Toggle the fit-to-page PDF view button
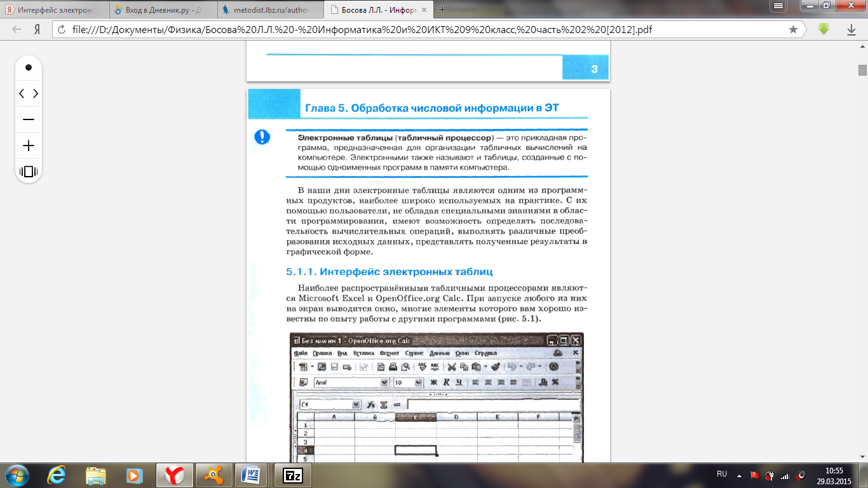This screenshot has width=868, height=488. tap(29, 172)
